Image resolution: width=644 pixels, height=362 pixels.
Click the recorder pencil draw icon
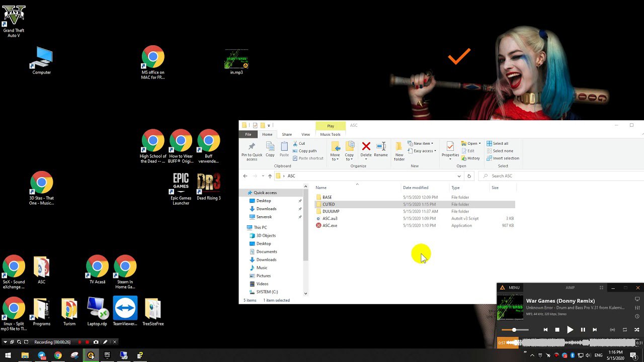coord(105,342)
